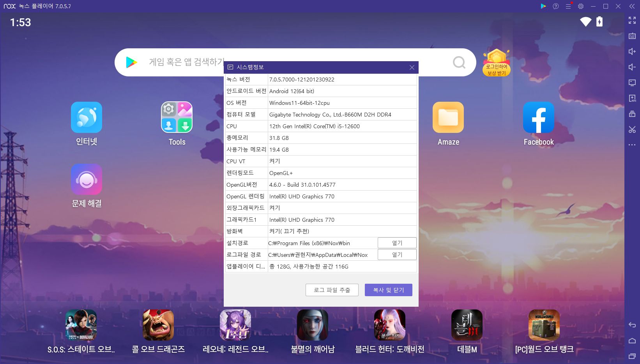640x364 pixels.
Task: Close the 시스템정보 dialog
Action: [412, 67]
